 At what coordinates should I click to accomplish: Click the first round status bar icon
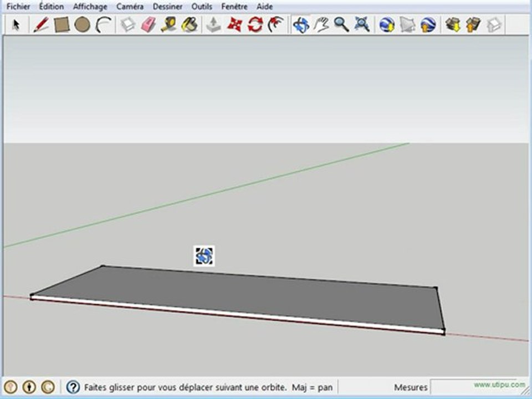tap(11, 387)
